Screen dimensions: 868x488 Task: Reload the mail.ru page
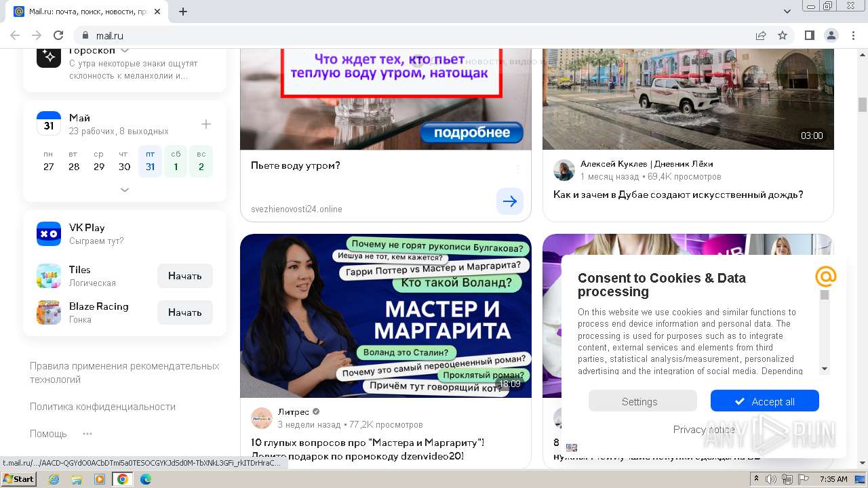(x=58, y=35)
